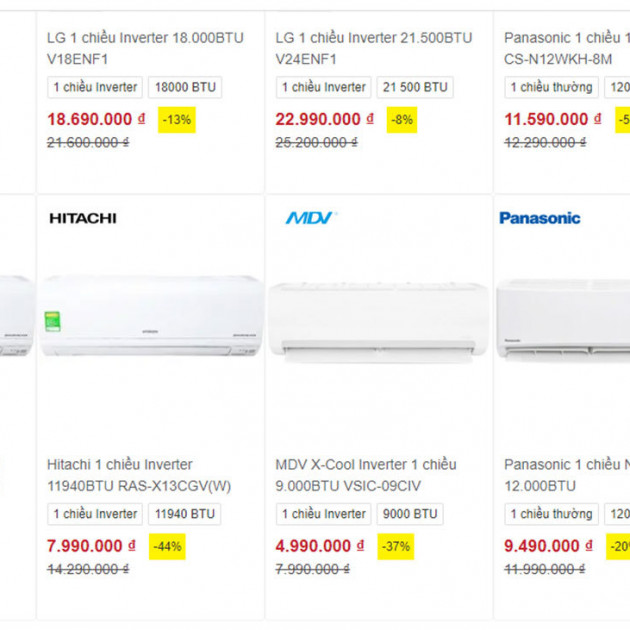Click the MDV brand logo
Image resolution: width=630 pixels, height=630 pixels.
coord(311,218)
